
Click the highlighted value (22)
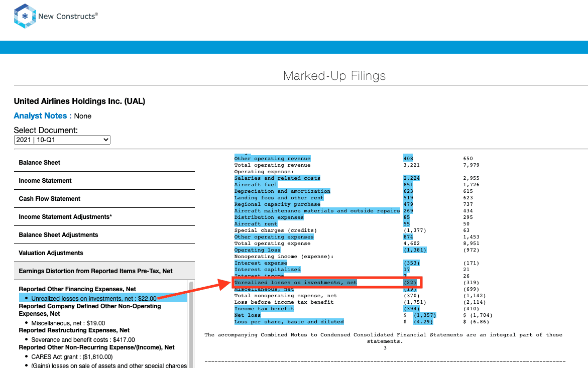click(410, 283)
